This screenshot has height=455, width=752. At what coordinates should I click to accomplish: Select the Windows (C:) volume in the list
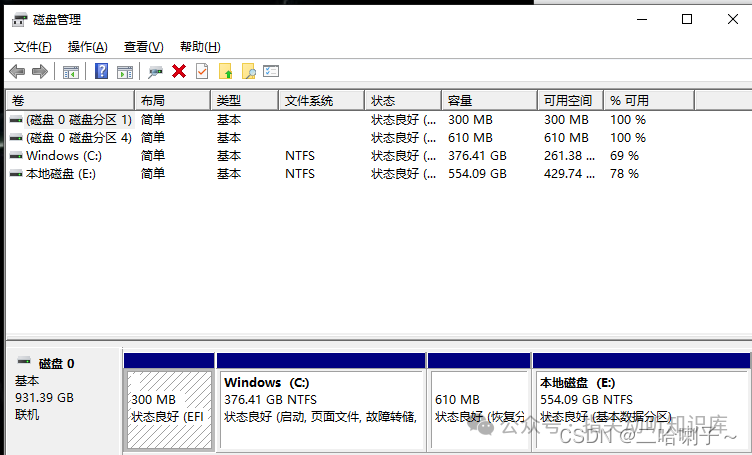pos(64,156)
